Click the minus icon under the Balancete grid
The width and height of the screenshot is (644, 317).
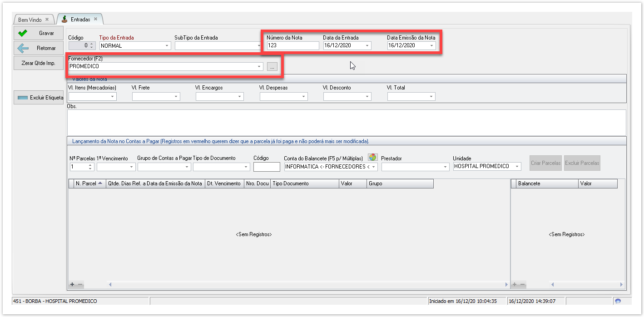click(523, 284)
